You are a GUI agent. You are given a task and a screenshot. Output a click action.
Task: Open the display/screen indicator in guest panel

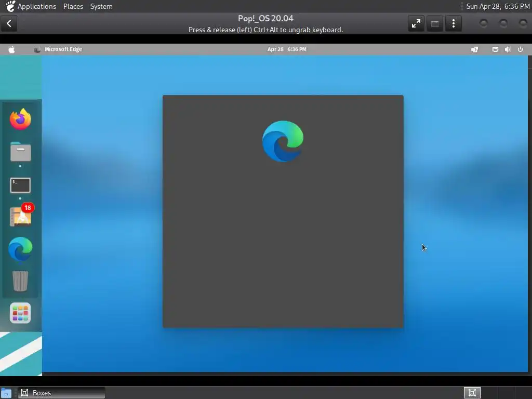coord(475,49)
